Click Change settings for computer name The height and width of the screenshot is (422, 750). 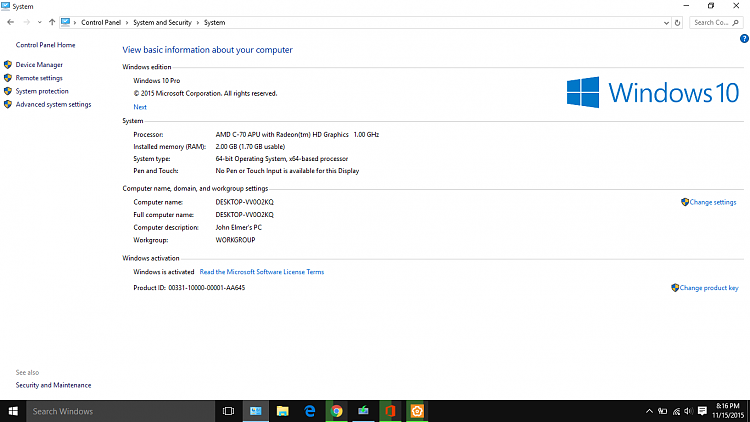click(x=713, y=202)
